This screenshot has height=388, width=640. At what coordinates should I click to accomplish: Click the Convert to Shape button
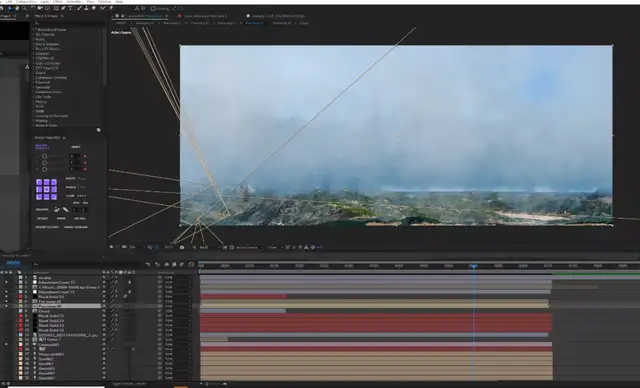coord(47,227)
